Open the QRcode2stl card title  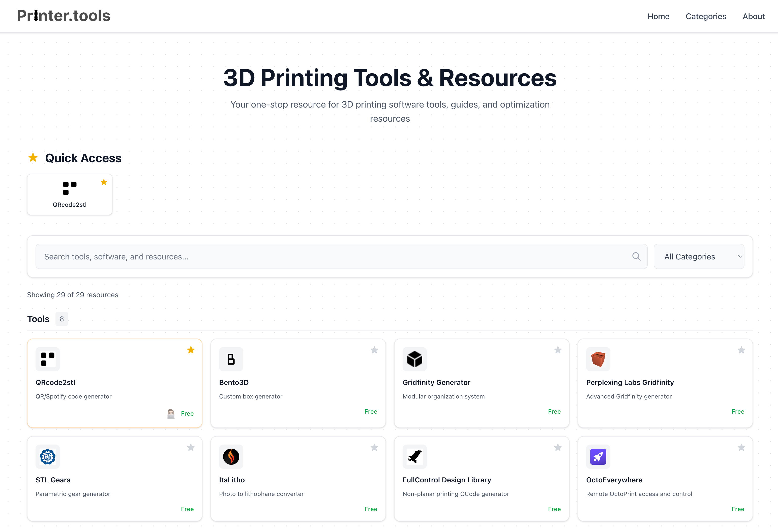(55, 382)
